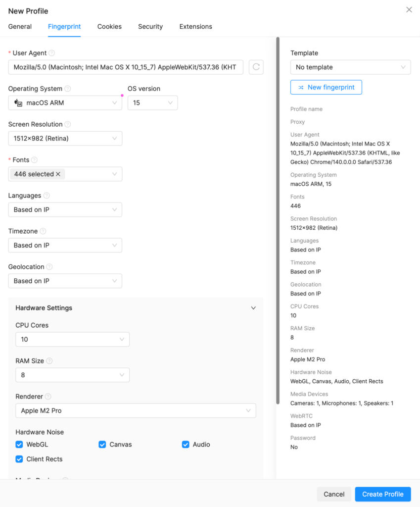420x507 pixels.
Task: Uncheck the WebGL hardware noise checkbox
Action: [x=19, y=445]
